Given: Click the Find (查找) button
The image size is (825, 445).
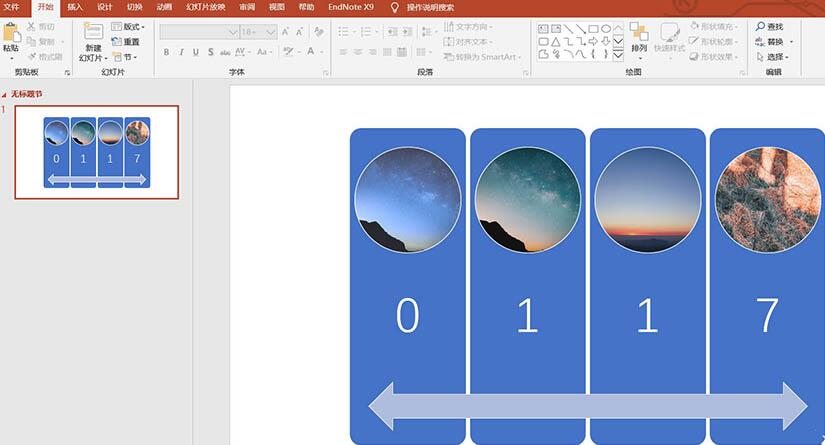Looking at the screenshot, I should pyautogui.click(x=770, y=26).
